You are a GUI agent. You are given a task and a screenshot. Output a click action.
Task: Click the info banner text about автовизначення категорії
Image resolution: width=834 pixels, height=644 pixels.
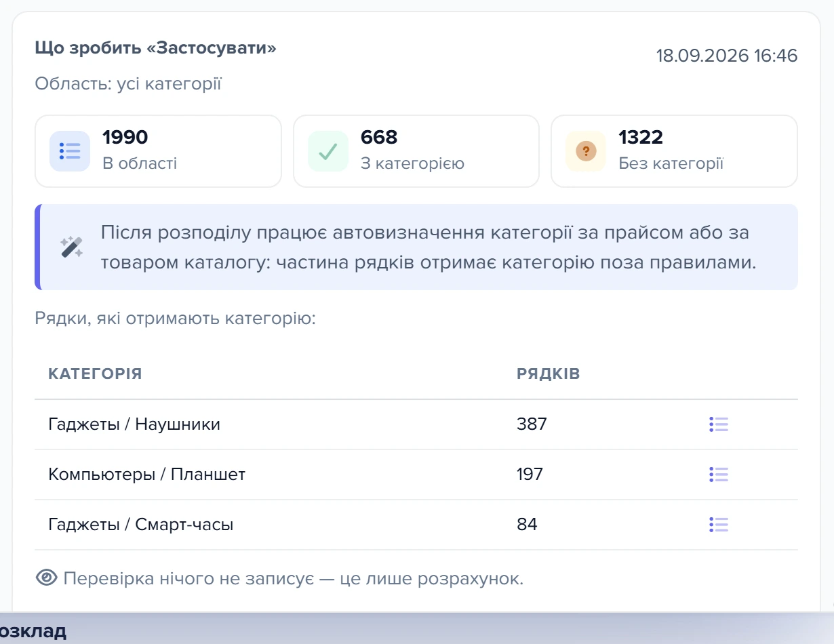(x=429, y=247)
